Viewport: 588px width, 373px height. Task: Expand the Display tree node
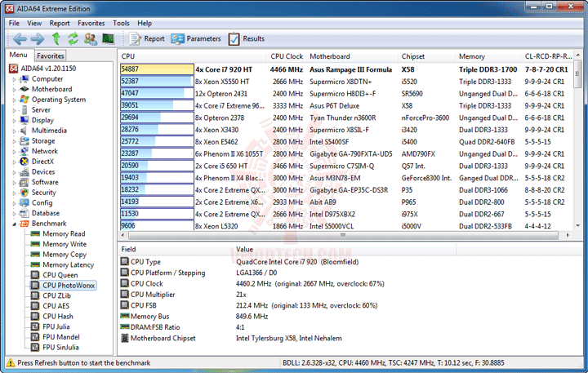pos(14,121)
